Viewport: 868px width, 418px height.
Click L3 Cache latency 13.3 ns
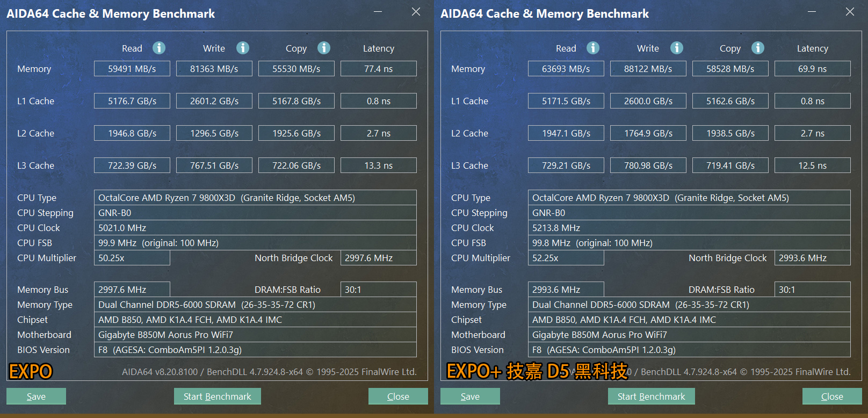[x=379, y=165]
